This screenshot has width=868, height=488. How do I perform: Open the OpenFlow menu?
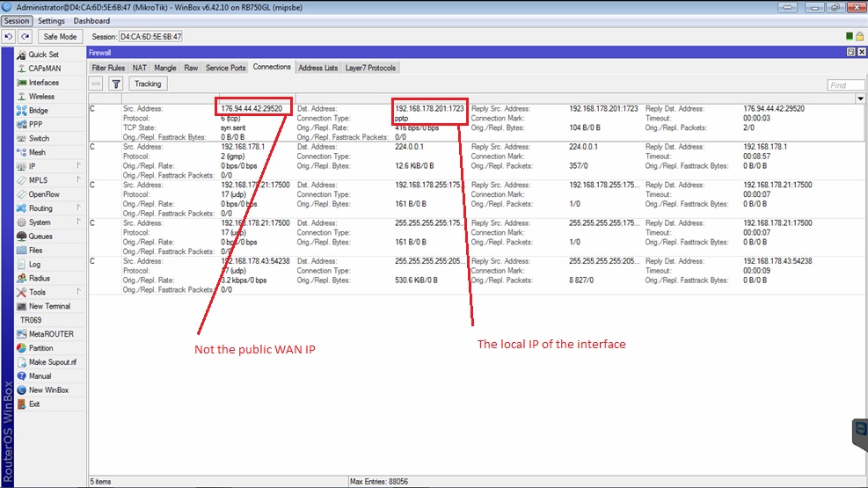tap(44, 194)
